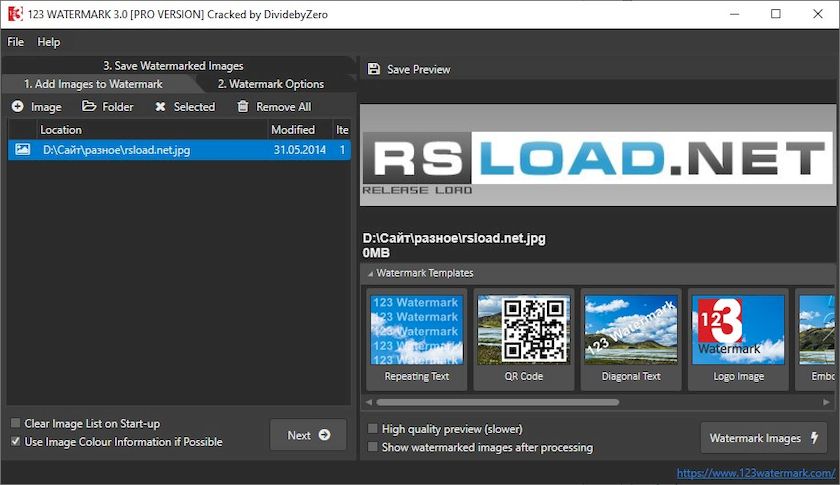Click the Remove All trash icon
The width and height of the screenshot is (840, 485).
click(x=242, y=107)
